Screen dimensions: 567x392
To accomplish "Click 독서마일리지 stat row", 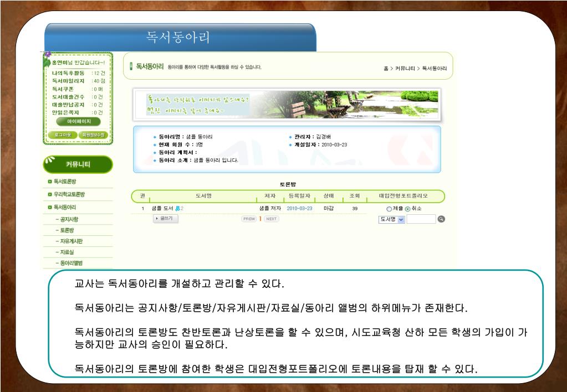I will (78, 81).
